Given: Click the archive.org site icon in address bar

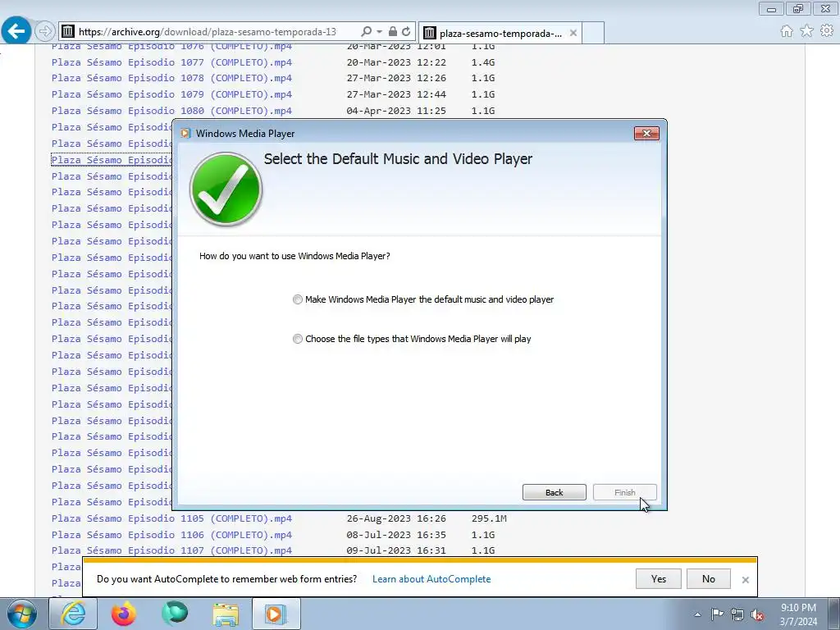Looking at the screenshot, I should (67, 32).
